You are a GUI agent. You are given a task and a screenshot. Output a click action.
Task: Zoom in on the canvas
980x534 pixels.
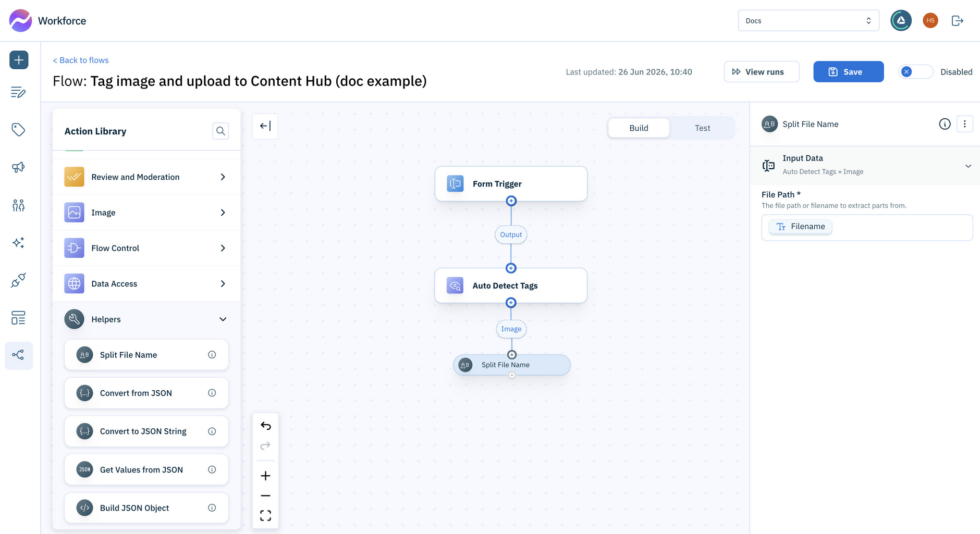pos(265,476)
